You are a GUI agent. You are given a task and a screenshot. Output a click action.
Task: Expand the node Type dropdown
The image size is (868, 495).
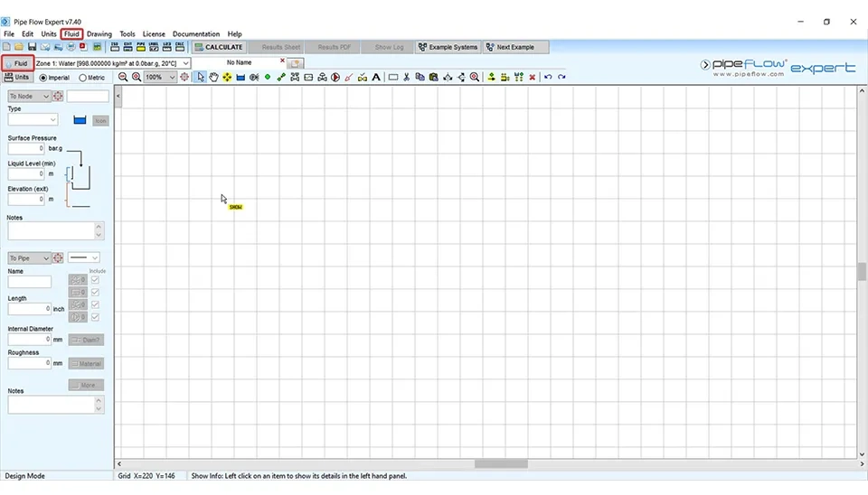point(52,119)
